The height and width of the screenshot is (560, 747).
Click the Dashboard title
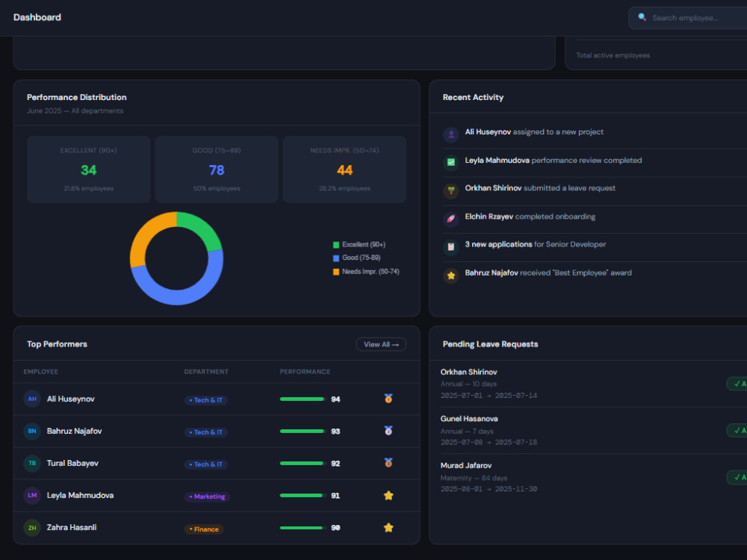coord(37,18)
